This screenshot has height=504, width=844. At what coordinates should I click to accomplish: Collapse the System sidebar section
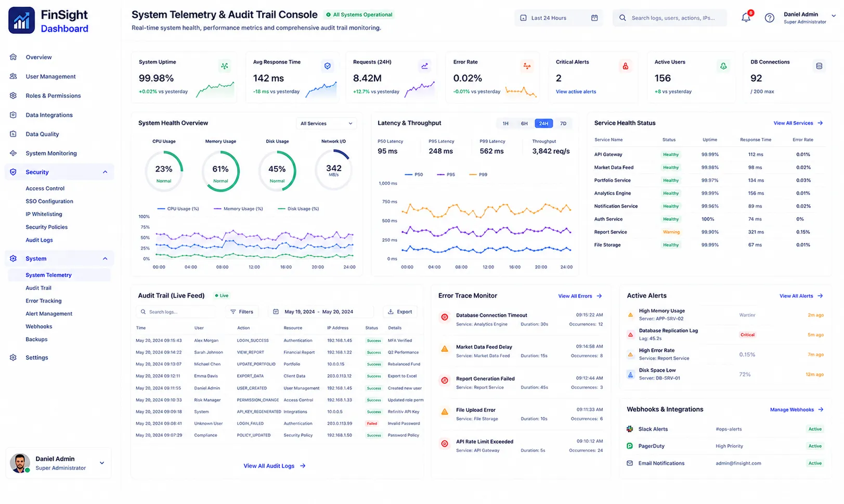click(105, 259)
